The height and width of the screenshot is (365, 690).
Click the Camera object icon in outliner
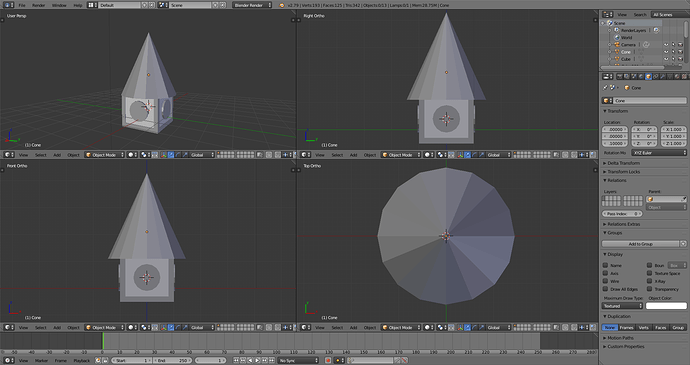click(x=617, y=44)
